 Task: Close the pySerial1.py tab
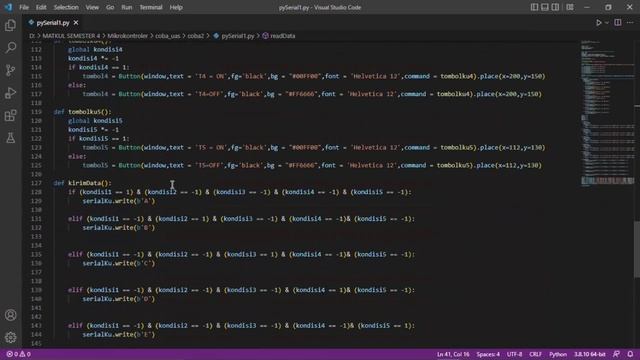(x=76, y=23)
